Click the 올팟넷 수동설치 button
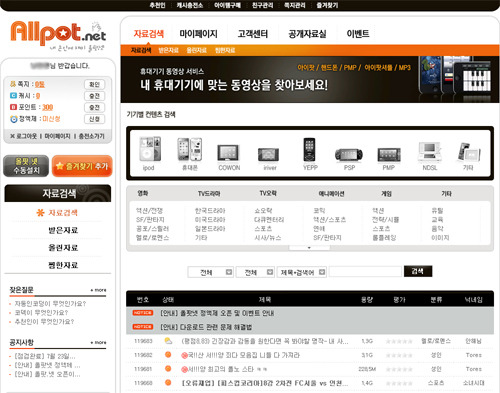The width and height of the screenshot is (500, 393). pyautogui.click(x=26, y=166)
